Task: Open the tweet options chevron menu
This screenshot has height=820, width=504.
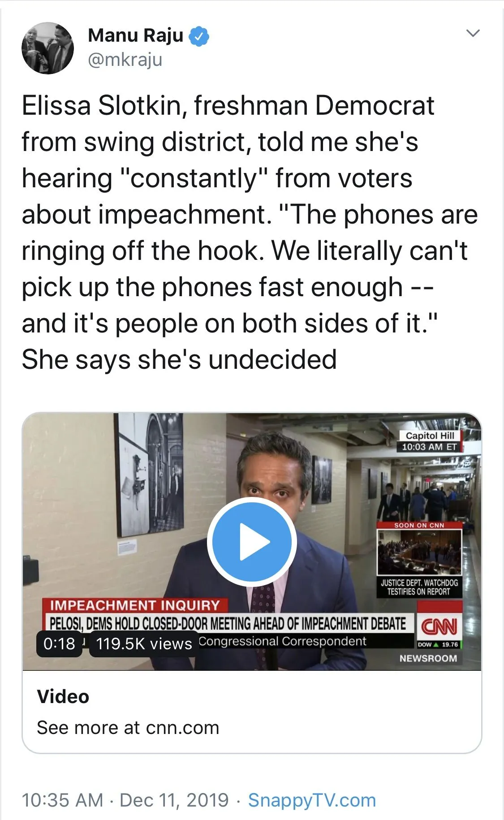Action: [473, 33]
